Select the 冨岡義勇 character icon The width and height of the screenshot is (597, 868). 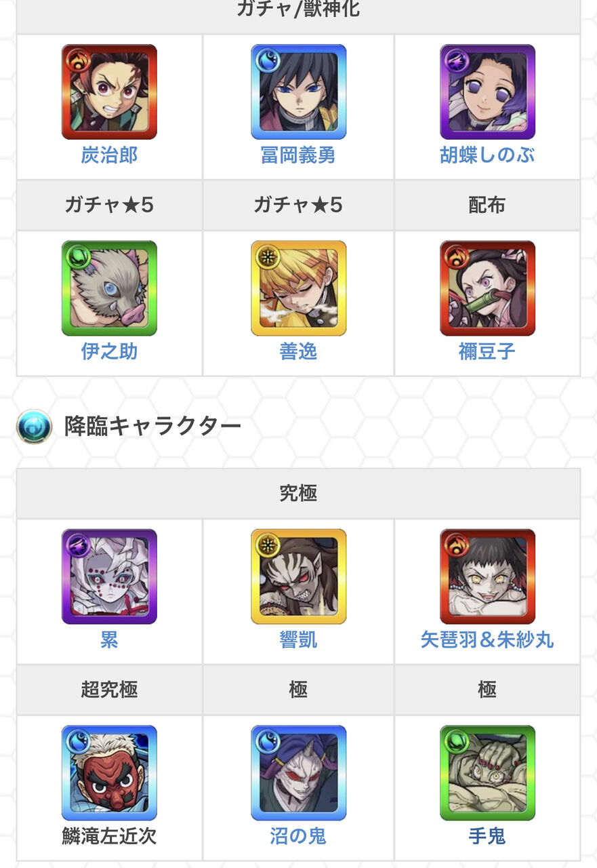pyautogui.click(x=298, y=92)
